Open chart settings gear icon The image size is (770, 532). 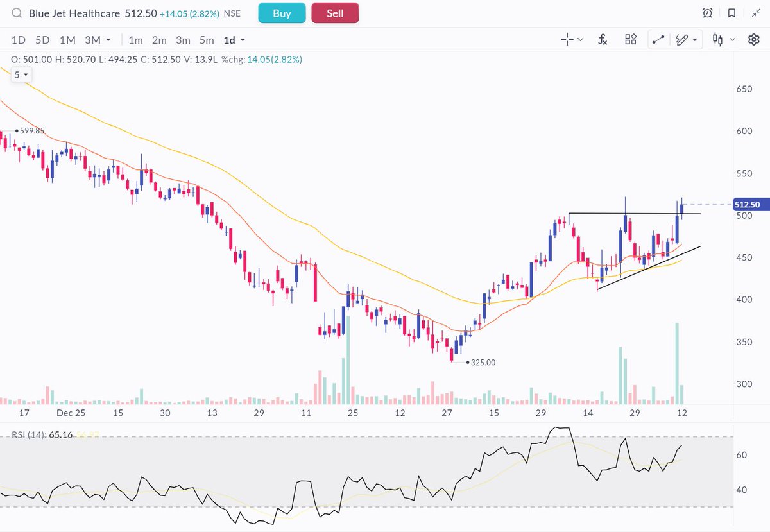(x=754, y=40)
